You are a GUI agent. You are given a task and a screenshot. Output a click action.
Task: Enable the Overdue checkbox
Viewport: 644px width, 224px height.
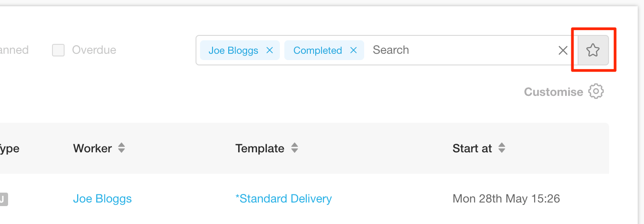tap(58, 50)
